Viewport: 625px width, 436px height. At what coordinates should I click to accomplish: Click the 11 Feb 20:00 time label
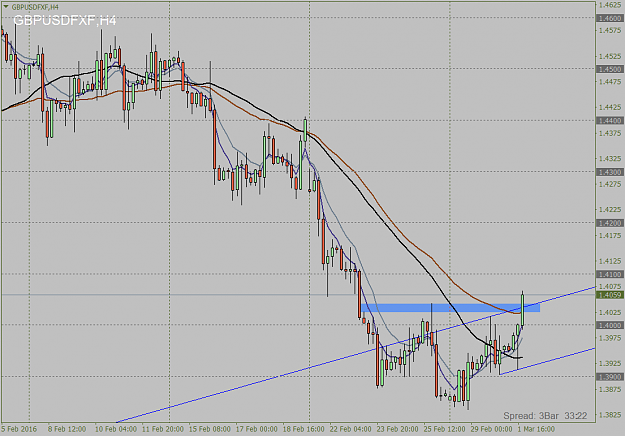(x=163, y=429)
